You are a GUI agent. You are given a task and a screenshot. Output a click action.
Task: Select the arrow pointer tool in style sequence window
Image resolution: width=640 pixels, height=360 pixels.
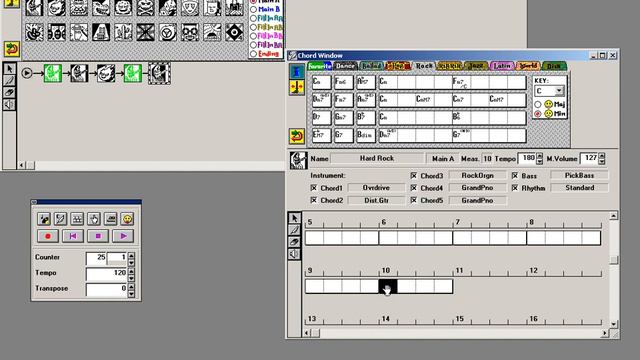pos(9,69)
